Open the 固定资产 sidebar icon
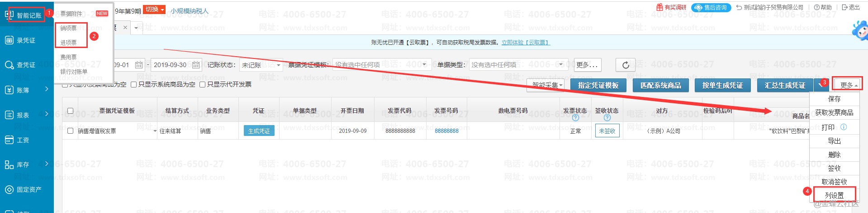The height and width of the screenshot is (213, 868). click(9, 190)
